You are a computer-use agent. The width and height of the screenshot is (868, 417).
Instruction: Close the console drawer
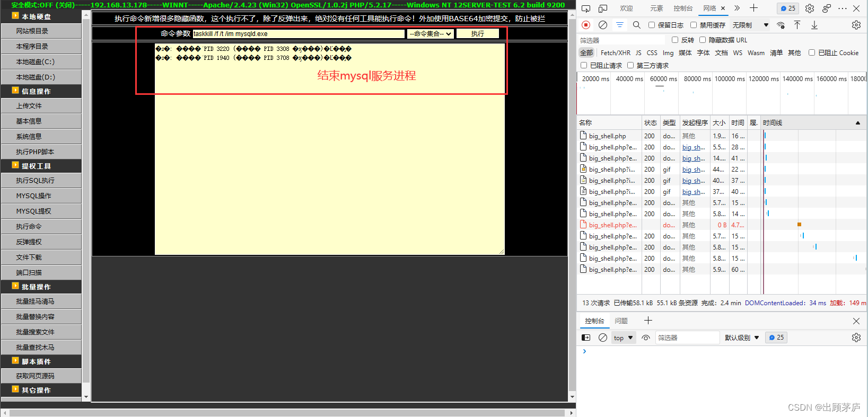point(856,321)
